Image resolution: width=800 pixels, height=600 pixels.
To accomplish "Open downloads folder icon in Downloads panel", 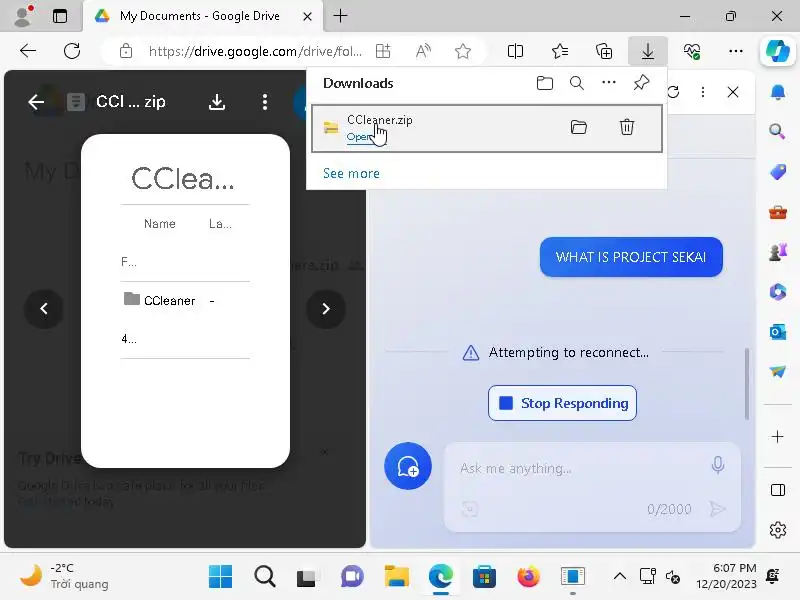I will (x=545, y=83).
